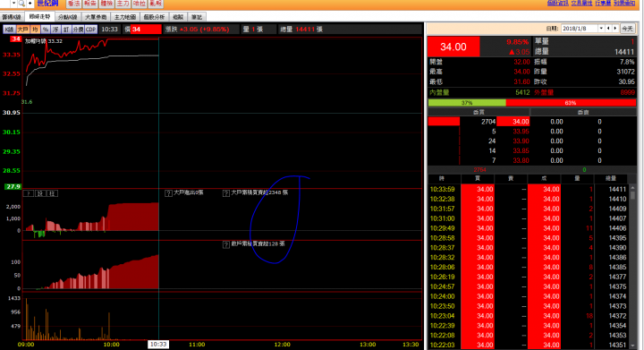Switch to the 籌碼K線 tab
Viewport: 644px width, 350px height.
pyautogui.click(x=12, y=17)
